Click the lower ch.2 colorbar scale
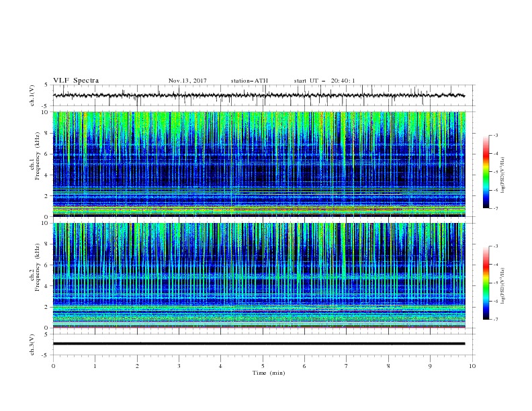This screenshot has width=532, height=411. point(486,283)
